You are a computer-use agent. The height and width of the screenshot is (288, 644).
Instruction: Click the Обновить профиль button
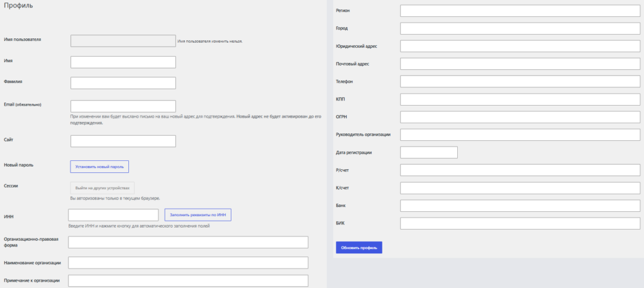coord(359,247)
